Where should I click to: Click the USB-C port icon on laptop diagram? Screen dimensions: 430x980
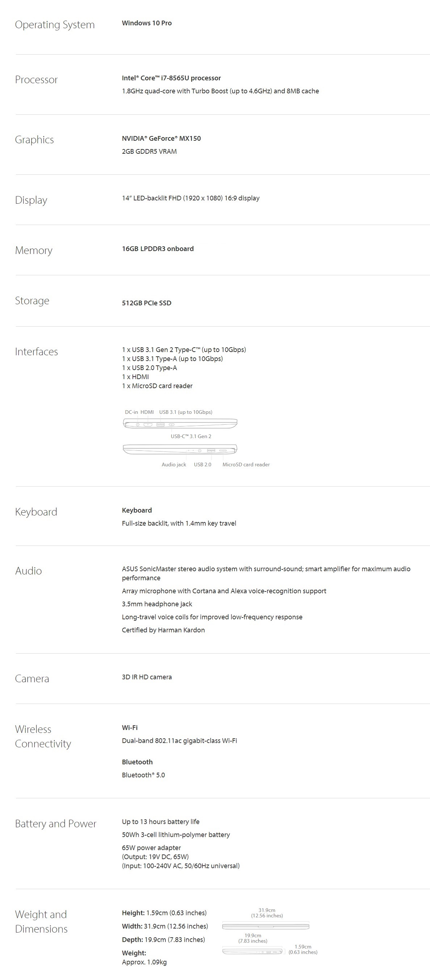[172, 425]
